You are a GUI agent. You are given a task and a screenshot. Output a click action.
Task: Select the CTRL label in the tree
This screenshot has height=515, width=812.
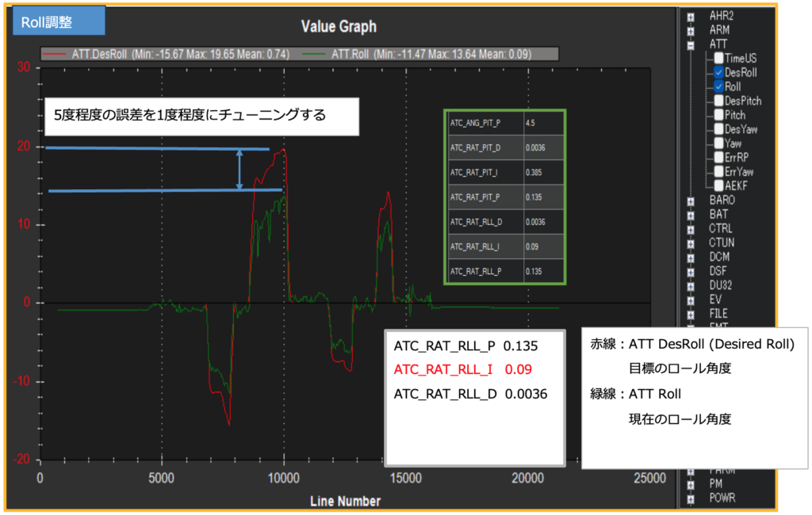click(x=721, y=228)
